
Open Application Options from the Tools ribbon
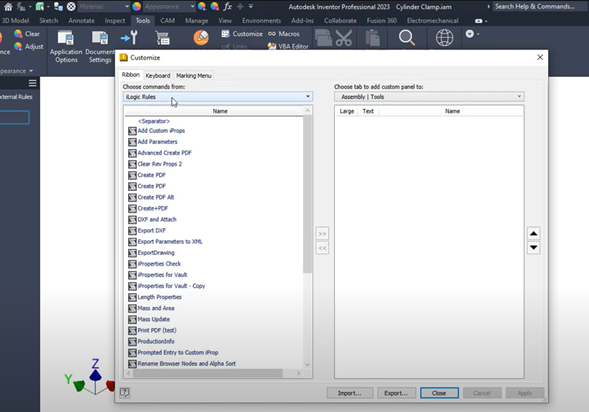pyautogui.click(x=66, y=47)
